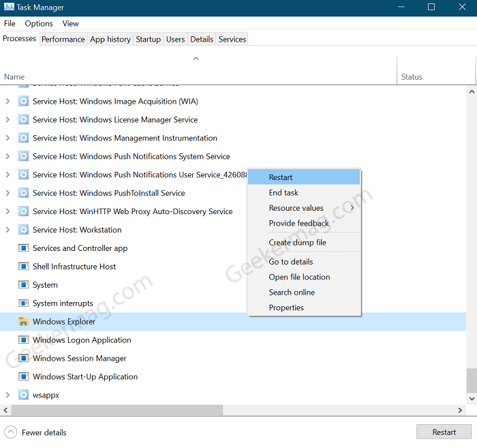Choose End task in the context menu
Screen dimensions: 477x448
(x=304, y=193)
